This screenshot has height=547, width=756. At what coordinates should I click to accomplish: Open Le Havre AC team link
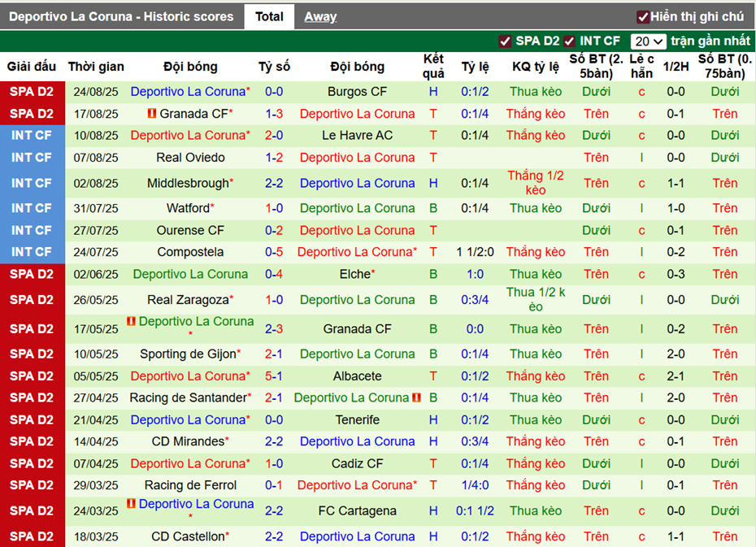357,136
